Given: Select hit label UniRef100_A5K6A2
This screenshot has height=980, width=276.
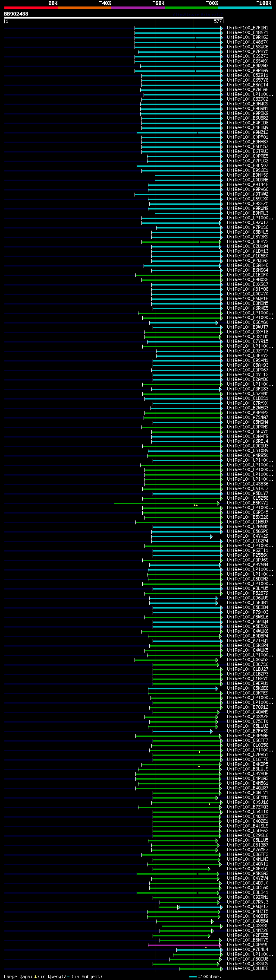Looking at the screenshot, I should (x=248, y=873).
